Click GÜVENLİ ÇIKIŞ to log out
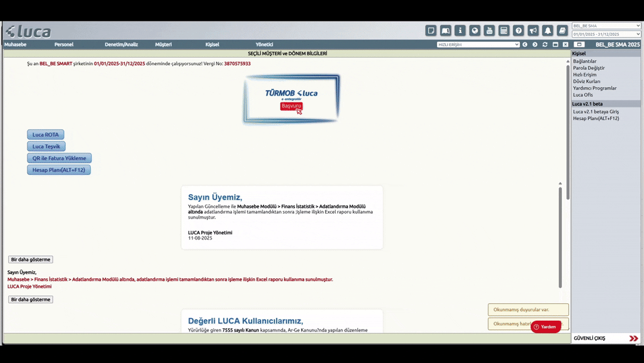 tap(605, 339)
